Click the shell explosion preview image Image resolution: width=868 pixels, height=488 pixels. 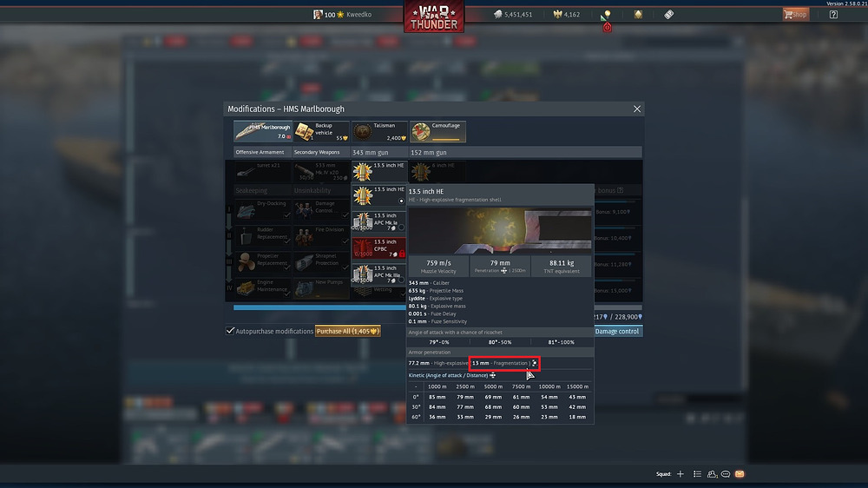500,231
